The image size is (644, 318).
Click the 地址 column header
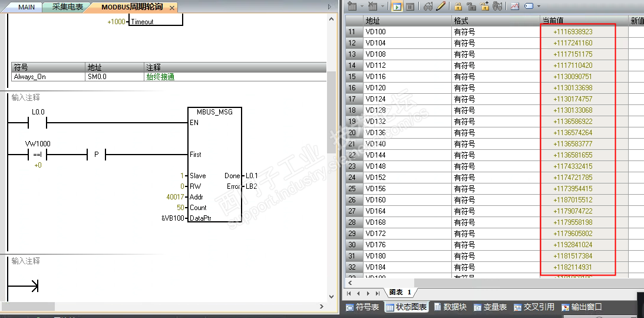click(x=407, y=21)
